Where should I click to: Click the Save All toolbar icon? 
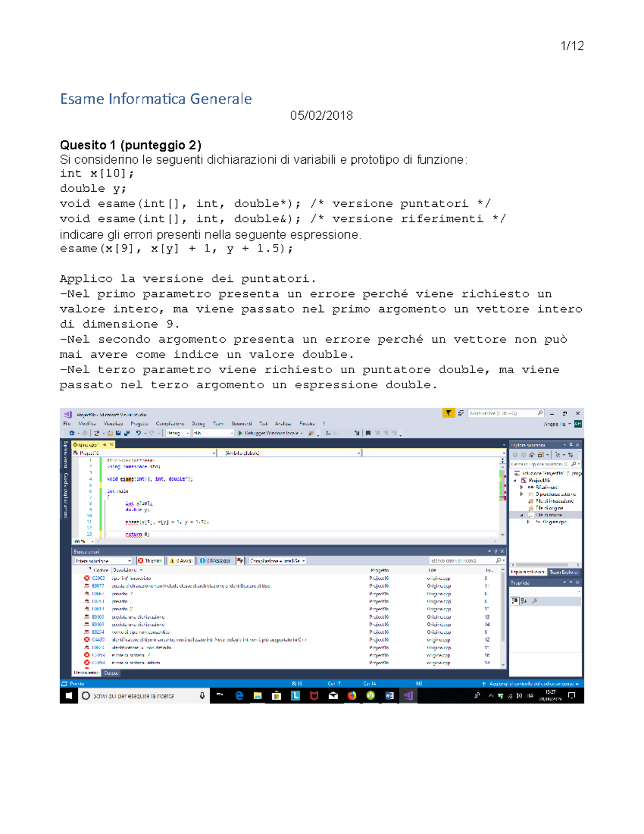[x=127, y=433]
